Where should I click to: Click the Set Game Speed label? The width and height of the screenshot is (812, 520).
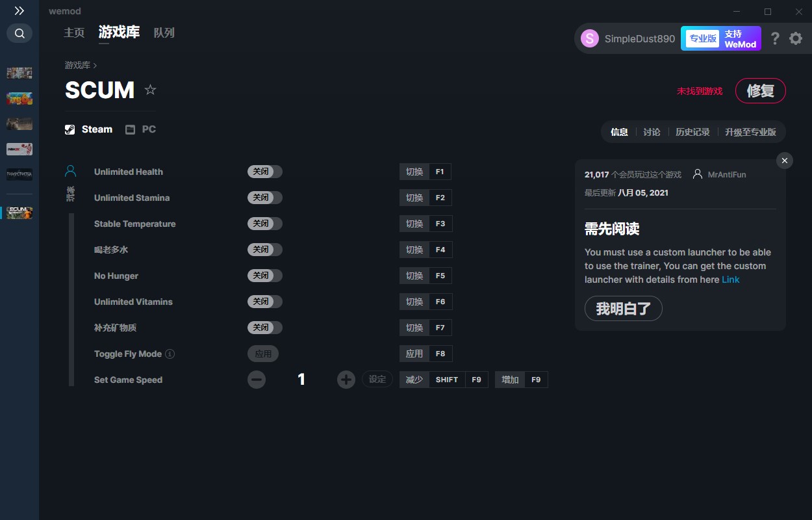(x=128, y=380)
